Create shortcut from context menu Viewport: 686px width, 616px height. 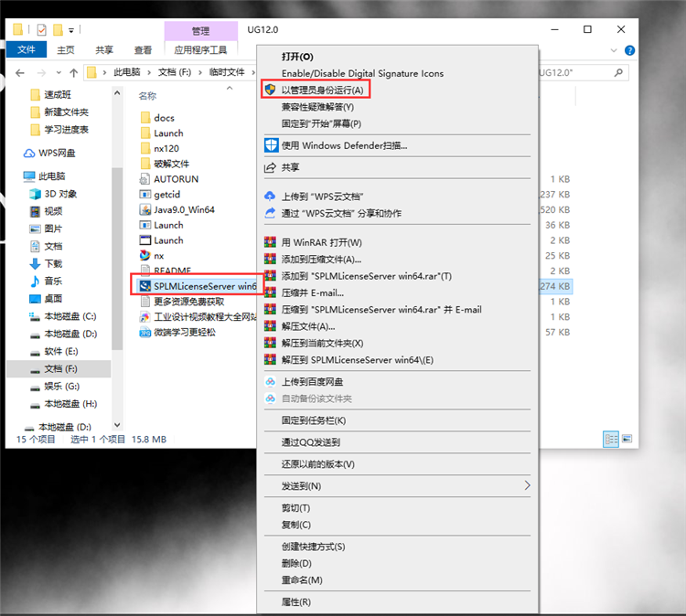point(313,547)
